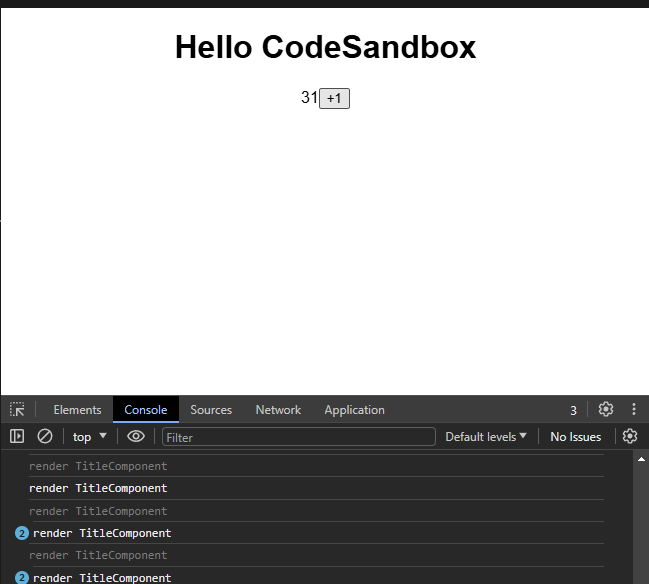Open the Application tab
Viewport: 649px width, 584px height.
coord(355,410)
